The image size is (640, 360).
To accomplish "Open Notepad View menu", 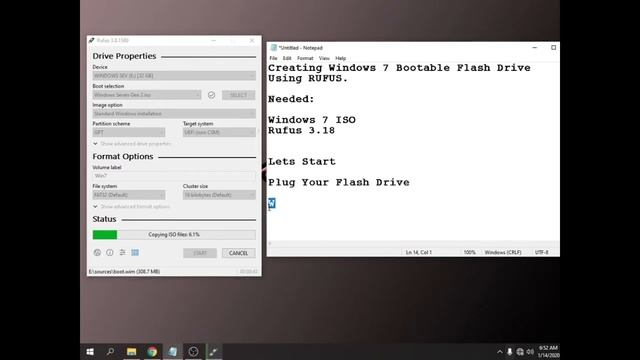I will click(x=324, y=58).
